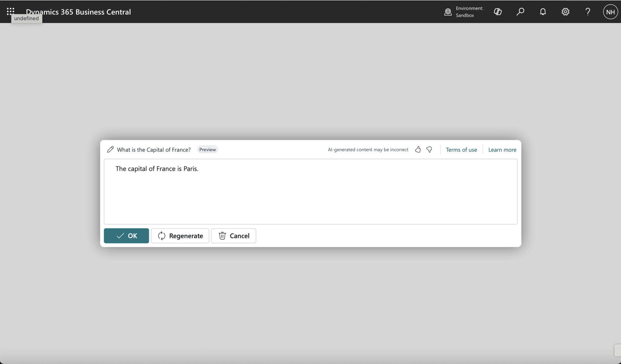Click the Environment: Sandbox label
621x364 pixels.
pyautogui.click(x=469, y=12)
